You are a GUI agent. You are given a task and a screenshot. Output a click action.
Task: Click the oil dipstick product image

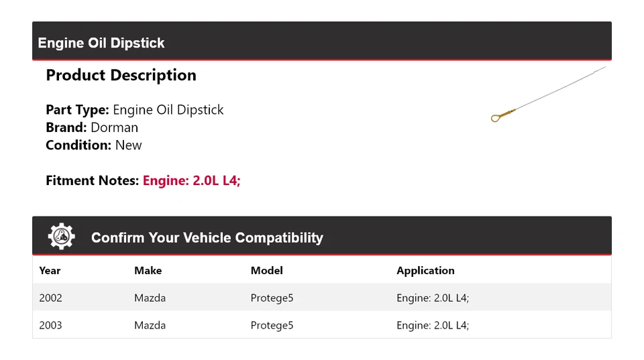tap(548, 95)
